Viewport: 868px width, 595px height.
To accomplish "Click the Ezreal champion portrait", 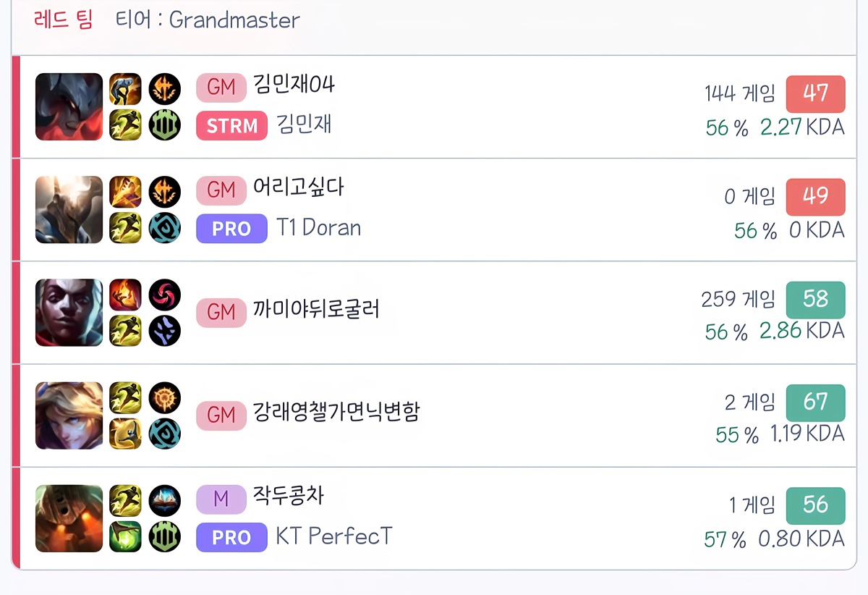I will tap(69, 415).
